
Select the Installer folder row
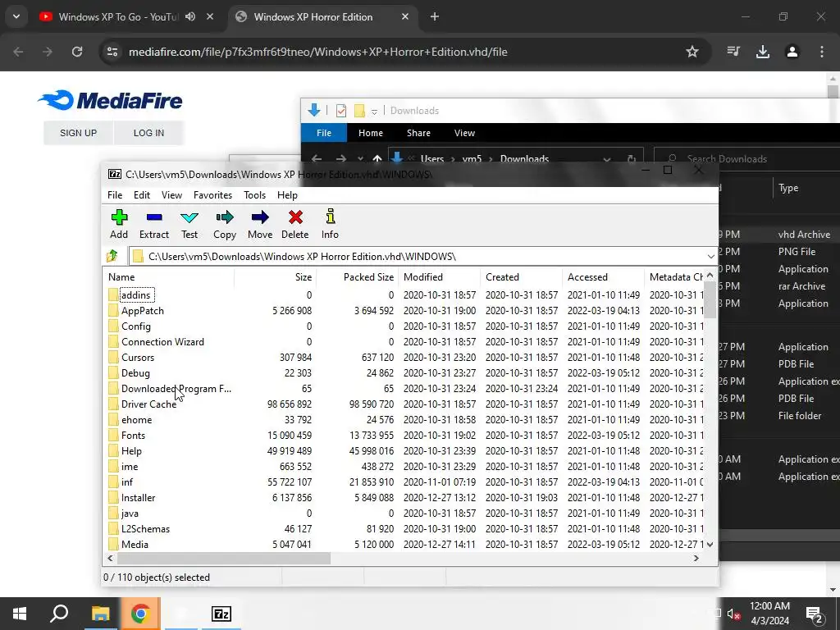tap(404, 498)
